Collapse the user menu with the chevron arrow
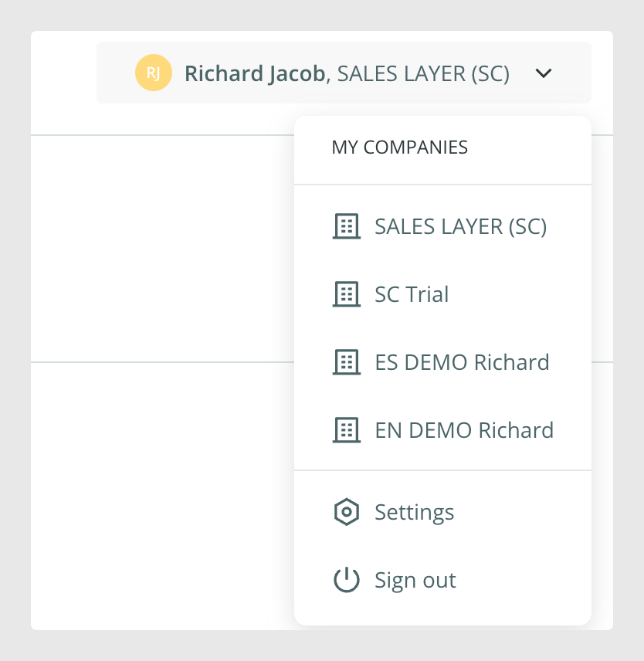The height and width of the screenshot is (661, 644). pos(544,73)
